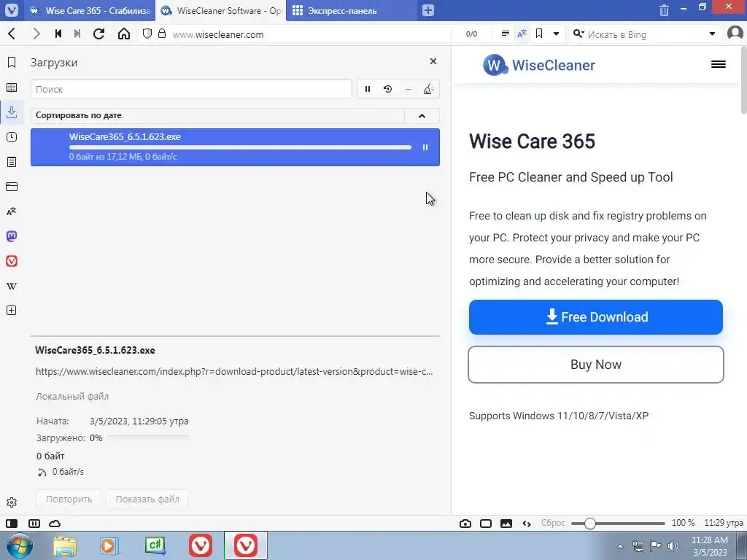The image size is (747, 560).
Task: Close the Загрузки panel
Action: click(x=433, y=61)
